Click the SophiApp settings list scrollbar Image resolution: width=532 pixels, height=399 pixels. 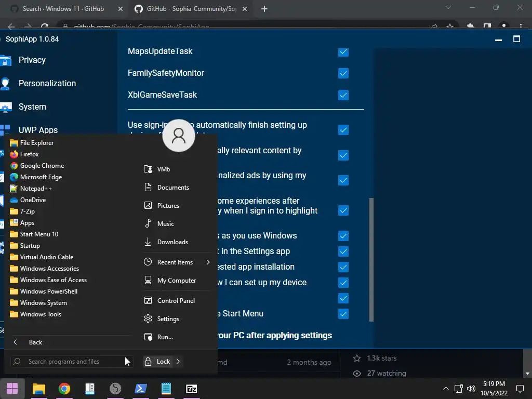[x=371, y=260]
